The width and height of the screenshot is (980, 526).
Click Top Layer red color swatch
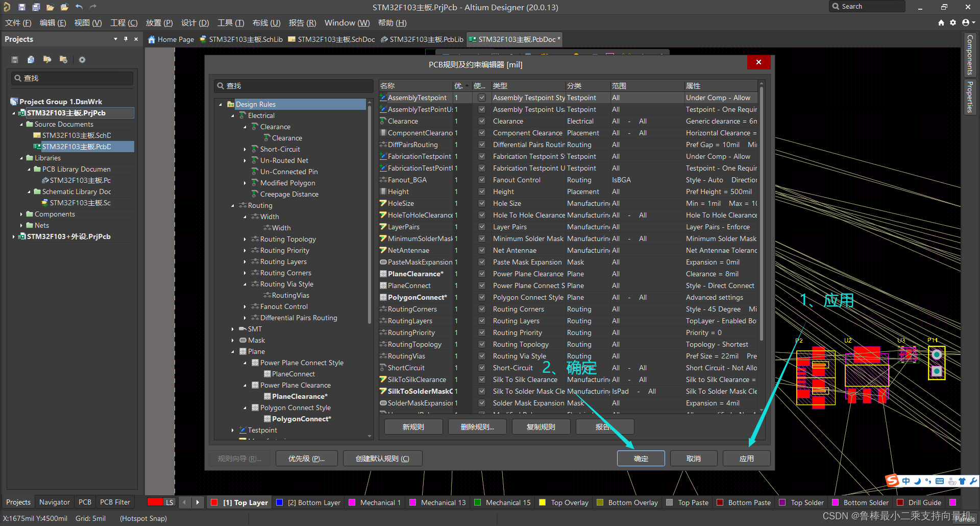[214, 503]
